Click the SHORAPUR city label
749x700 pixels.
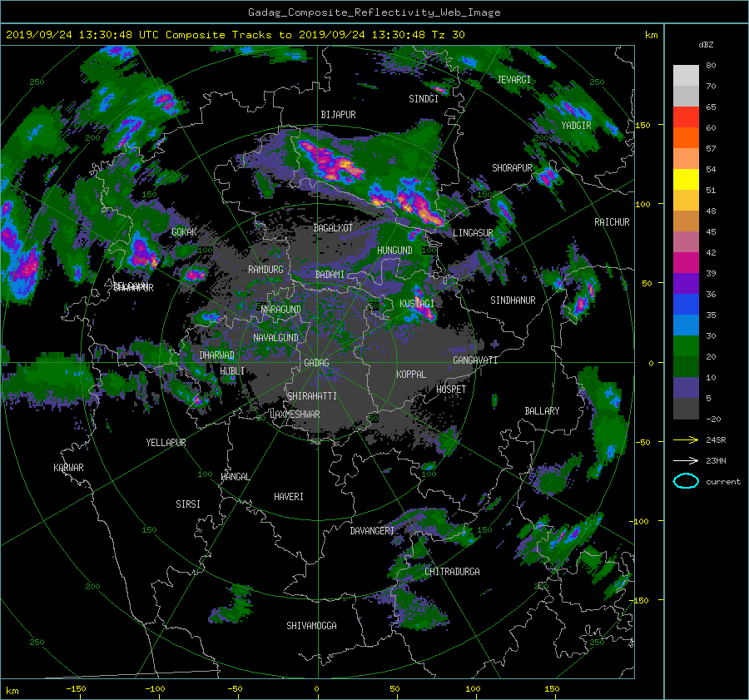pyautogui.click(x=512, y=168)
